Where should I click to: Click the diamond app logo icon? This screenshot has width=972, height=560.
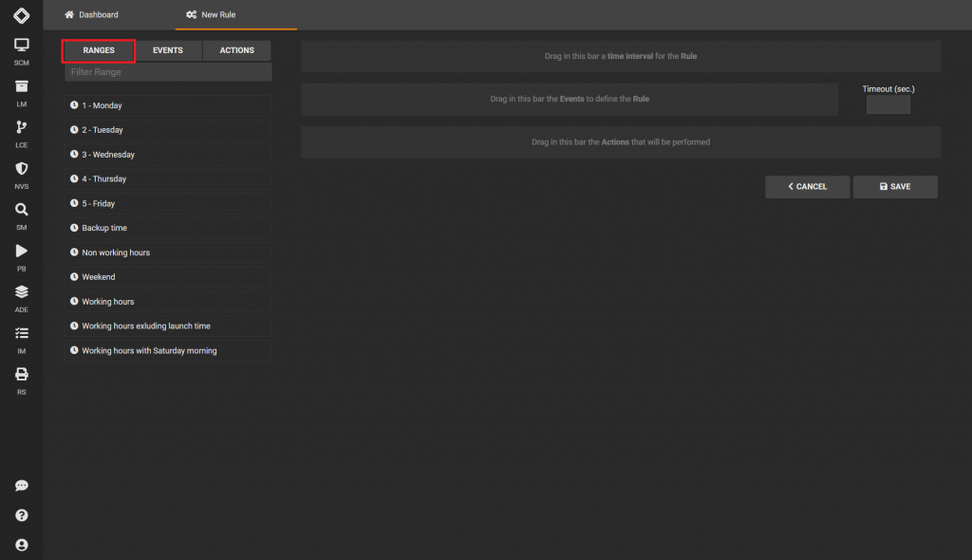[21, 15]
